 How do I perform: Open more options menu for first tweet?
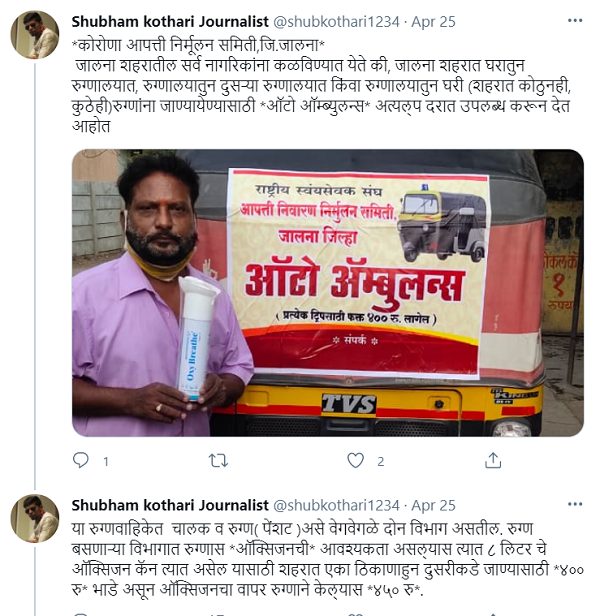(x=575, y=21)
